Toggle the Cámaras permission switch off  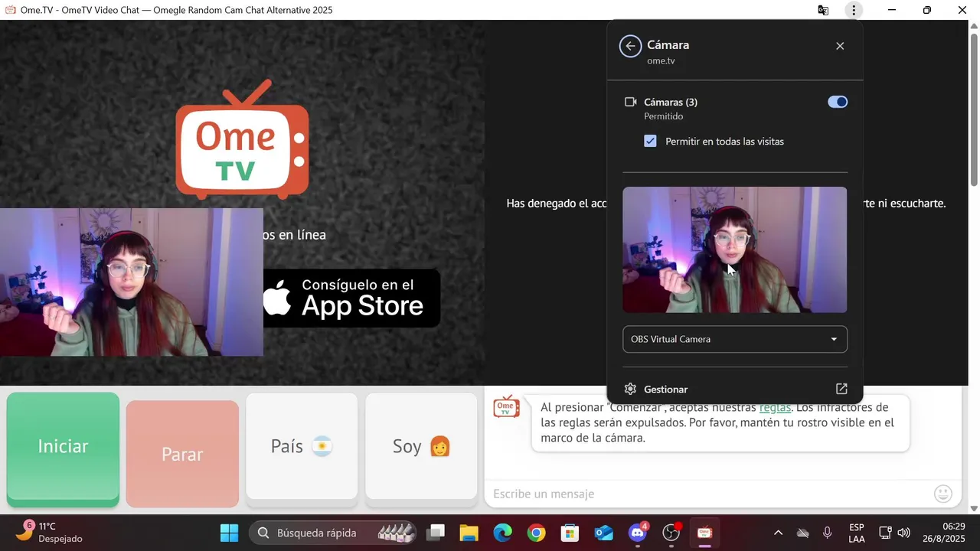(x=838, y=102)
